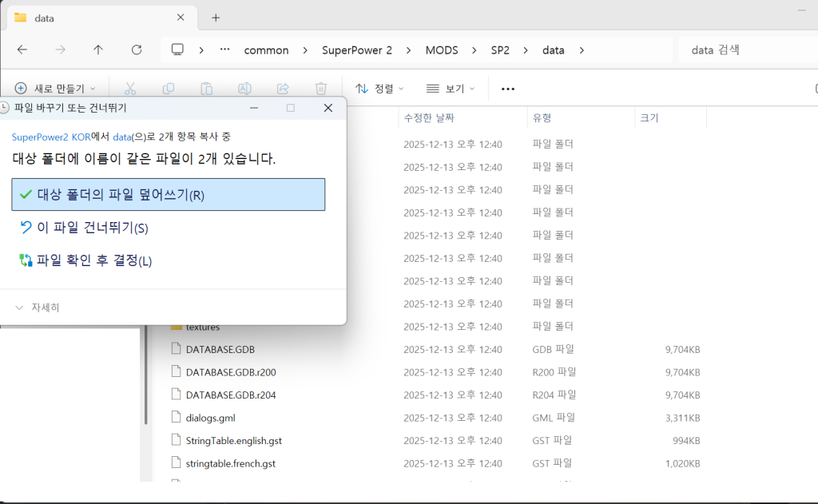Click the Share icon in toolbar

pos(283,89)
